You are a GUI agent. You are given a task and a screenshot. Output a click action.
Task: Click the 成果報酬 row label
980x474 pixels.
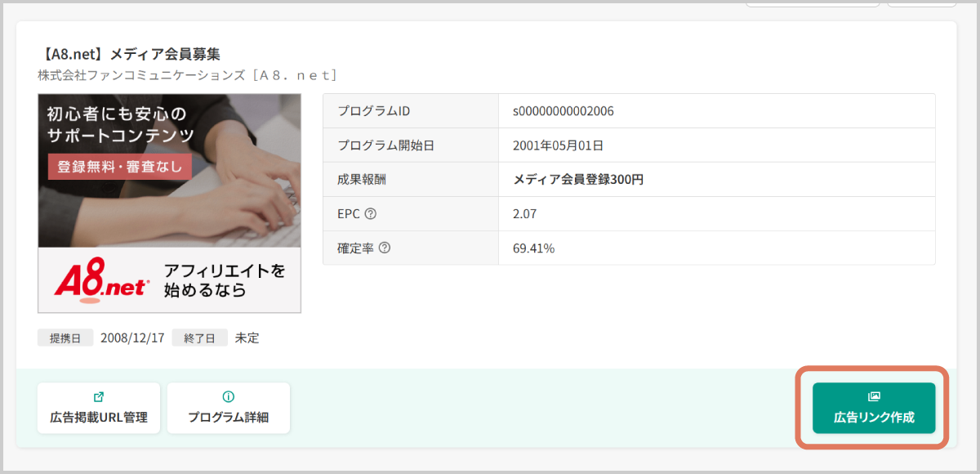pyautogui.click(x=361, y=180)
